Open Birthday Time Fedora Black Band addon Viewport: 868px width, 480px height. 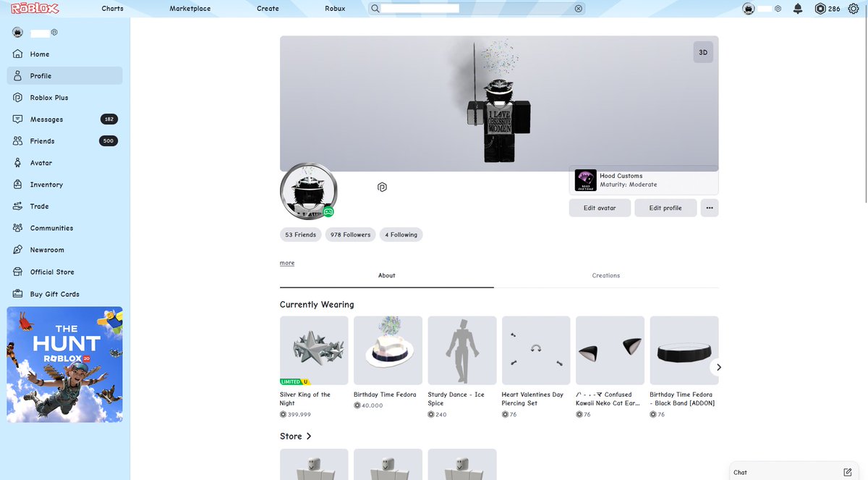point(684,350)
